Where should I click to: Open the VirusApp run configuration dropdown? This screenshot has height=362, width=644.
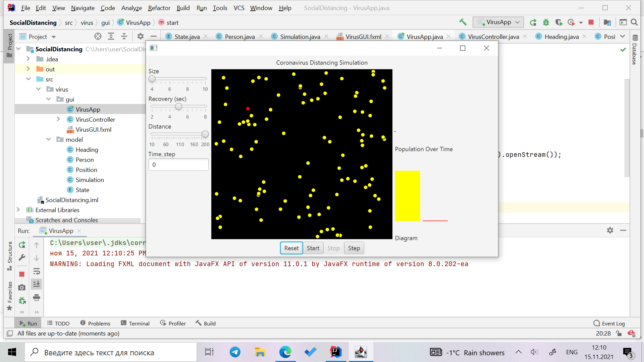[x=498, y=22]
